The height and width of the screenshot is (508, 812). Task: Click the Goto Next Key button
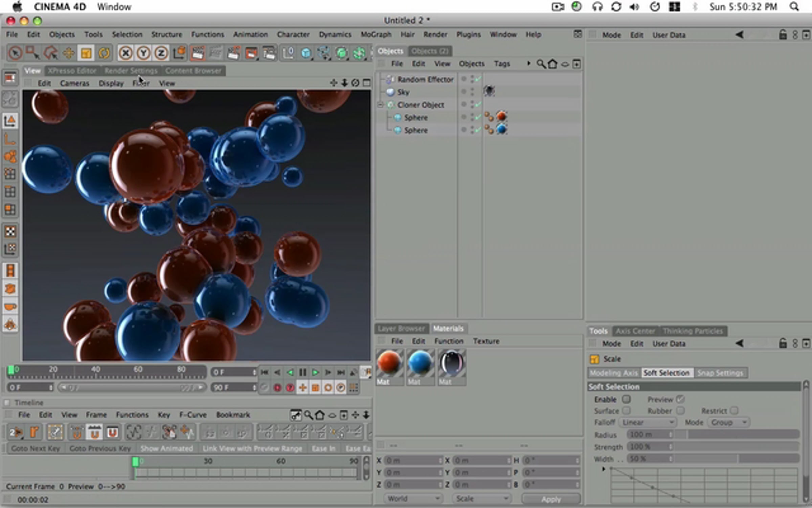pyautogui.click(x=36, y=448)
